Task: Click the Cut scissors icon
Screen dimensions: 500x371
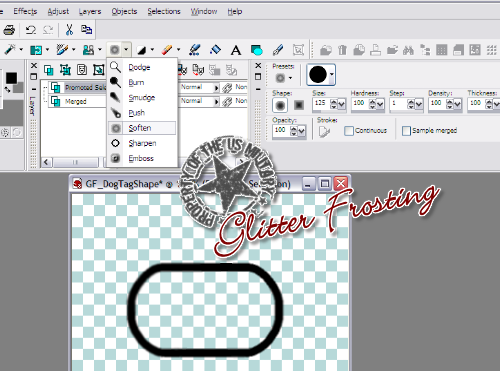Action: click(x=69, y=30)
